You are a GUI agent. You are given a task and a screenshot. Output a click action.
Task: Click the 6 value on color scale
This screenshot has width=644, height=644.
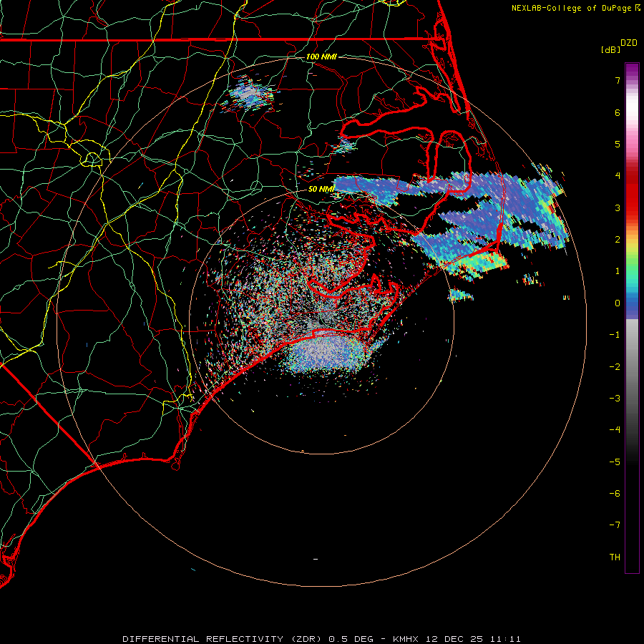click(x=618, y=112)
